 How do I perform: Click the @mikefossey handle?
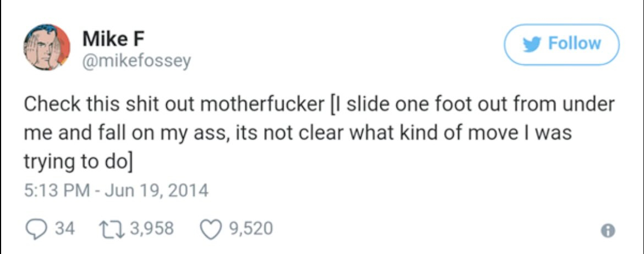click(137, 60)
